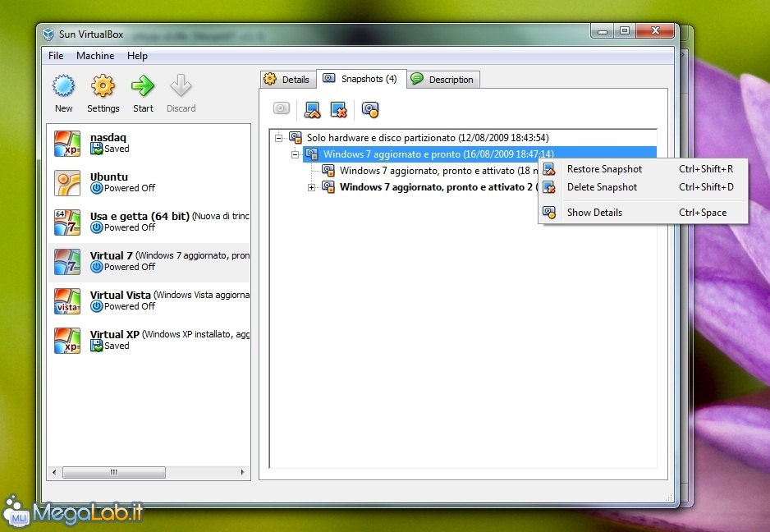Click the Restore Snapshot context menu icon
770x532 pixels.
[x=549, y=169]
